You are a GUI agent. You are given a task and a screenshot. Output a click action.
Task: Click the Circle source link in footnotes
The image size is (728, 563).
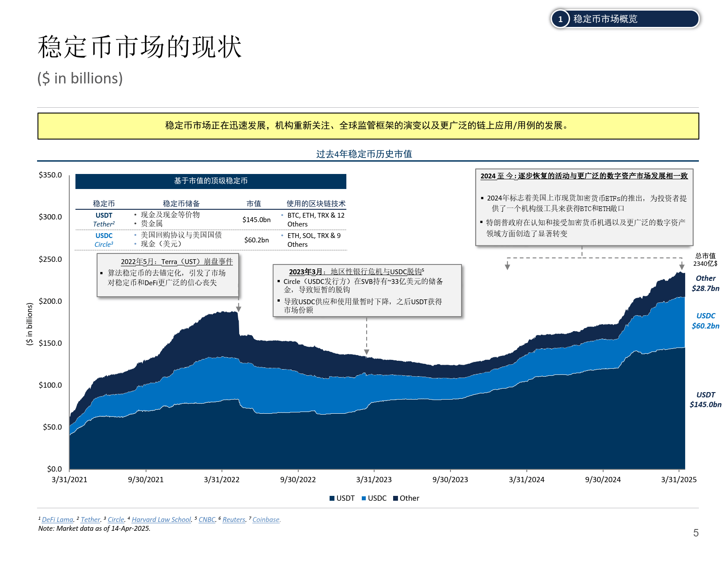pyautogui.click(x=116, y=520)
